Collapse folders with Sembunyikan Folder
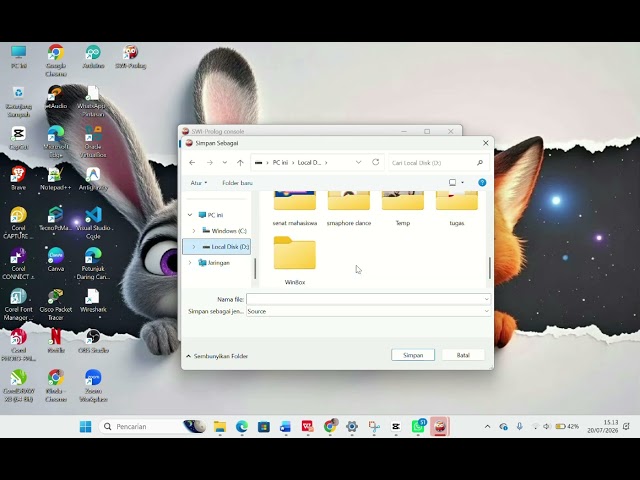The image size is (640, 480). [217, 356]
